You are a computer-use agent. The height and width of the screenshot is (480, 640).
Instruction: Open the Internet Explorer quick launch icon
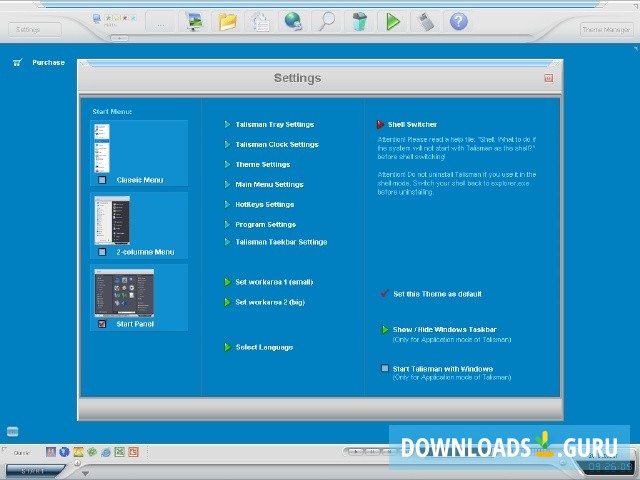pos(106,452)
